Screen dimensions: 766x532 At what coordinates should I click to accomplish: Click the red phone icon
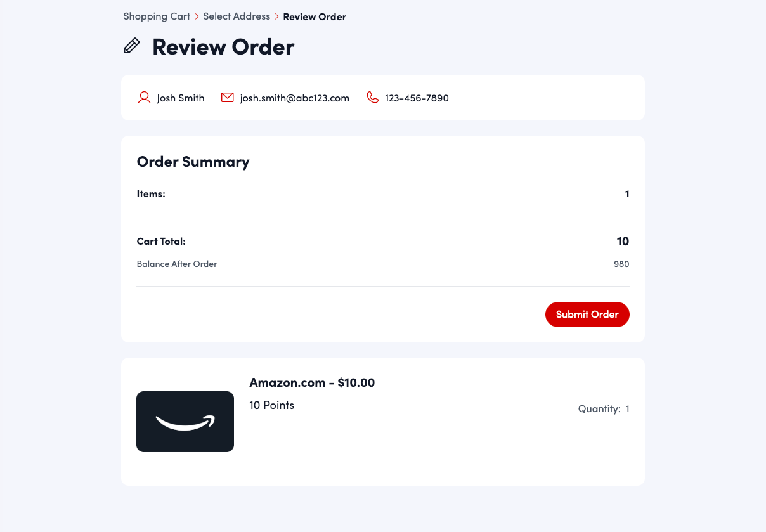pos(373,98)
